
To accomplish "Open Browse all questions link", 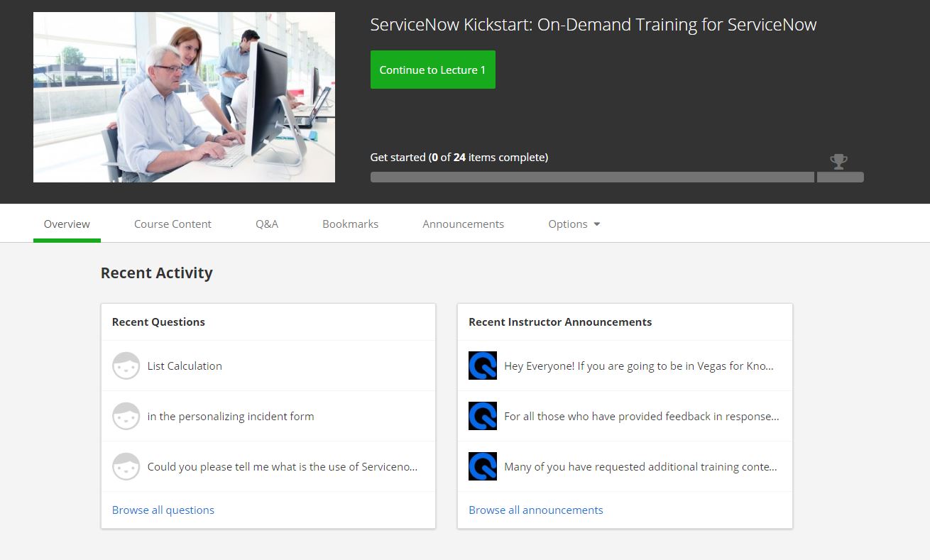I will [x=163, y=510].
